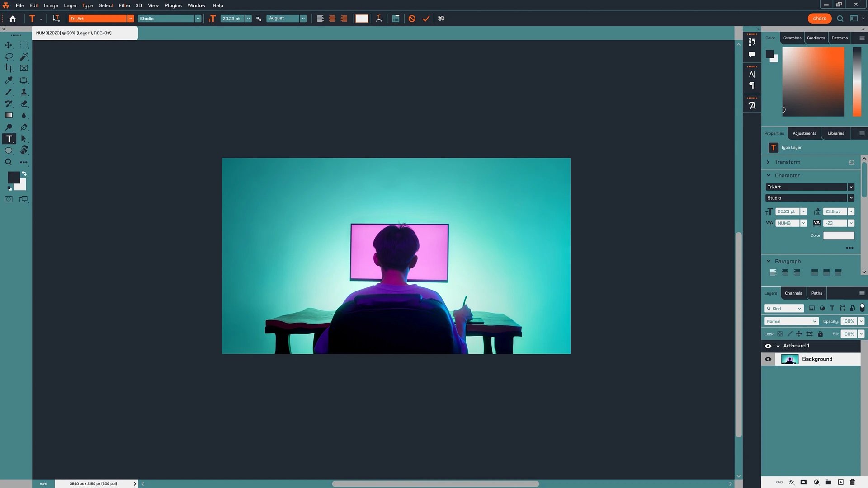The image size is (868, 488).
Task: Click the delete layer trash icon
Action: tap(853, 482)
